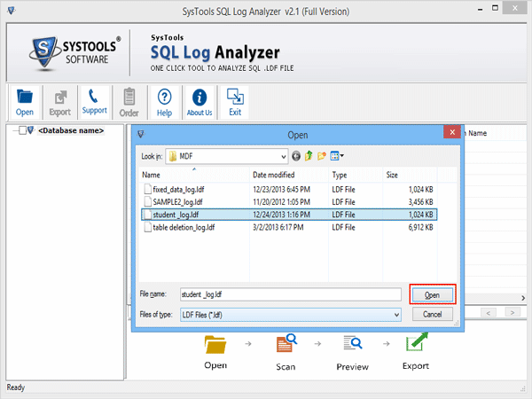The image size is (532, 399).
Task: Click the 11/20/2012 1:05 PM date cell
Action: point(281,202)
